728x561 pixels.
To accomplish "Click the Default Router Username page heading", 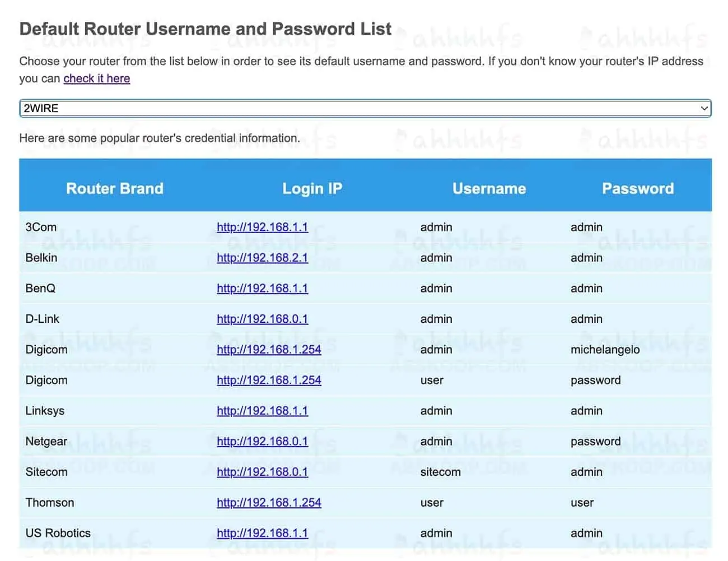I will pos(205,29).
